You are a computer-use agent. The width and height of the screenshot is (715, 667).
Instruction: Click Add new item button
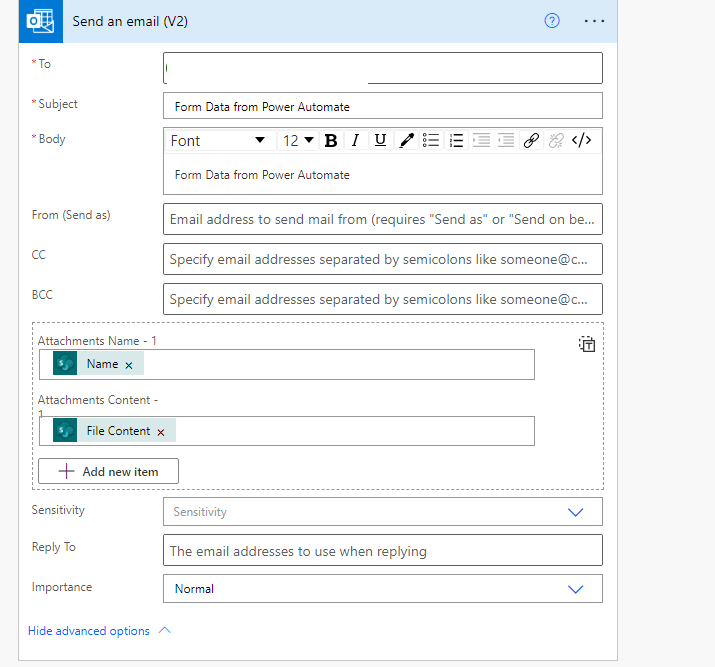point(109,471)
